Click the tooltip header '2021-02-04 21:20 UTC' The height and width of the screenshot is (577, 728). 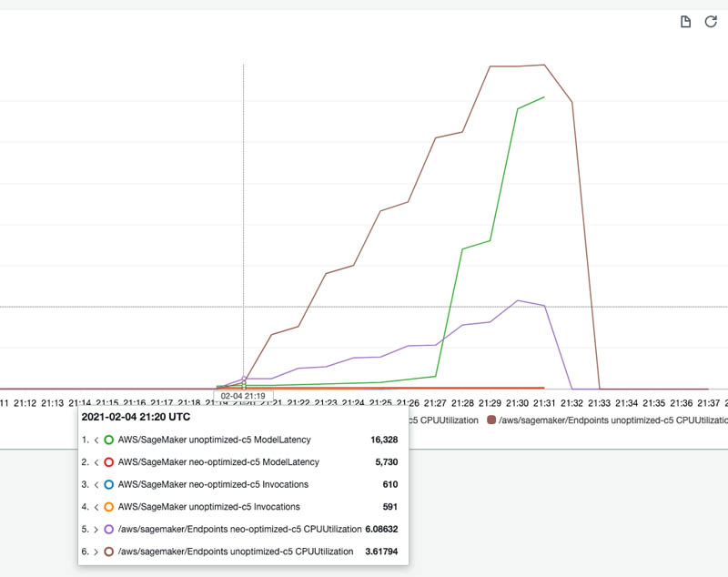[x=136, y=417]
